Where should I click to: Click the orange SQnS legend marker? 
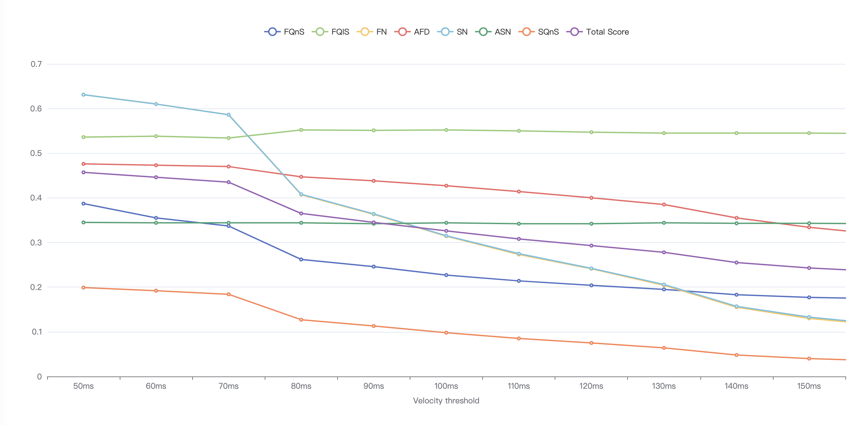pyautogui.click(x=526, y=32)
